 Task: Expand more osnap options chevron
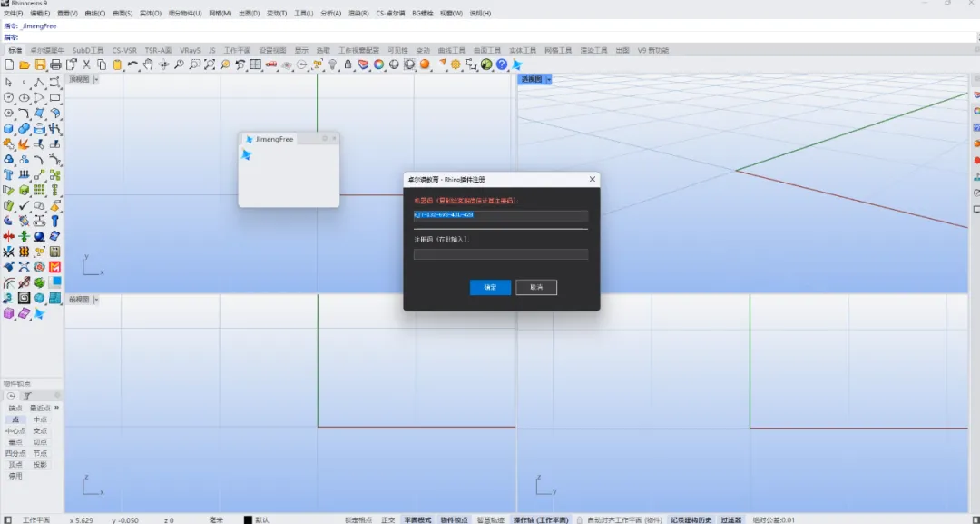[x=57, y=408]
